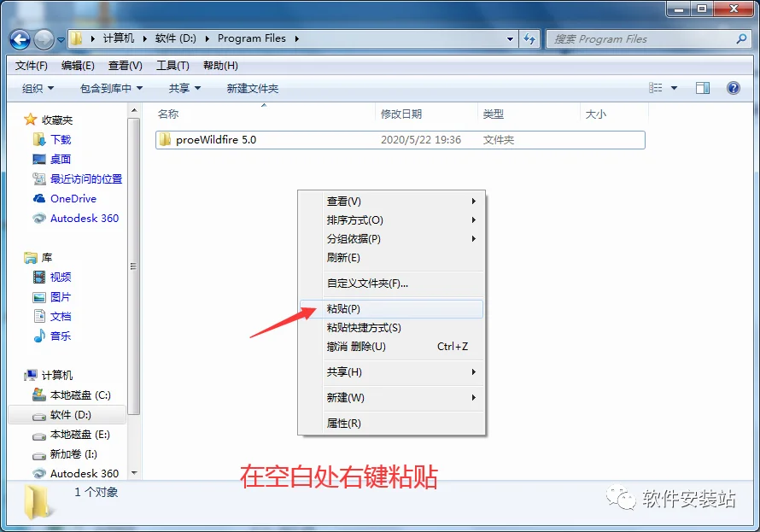Choose 粘贴(P) from context menu
The width and height of the screenshot is (760, 532).
[x=392, y=308]
